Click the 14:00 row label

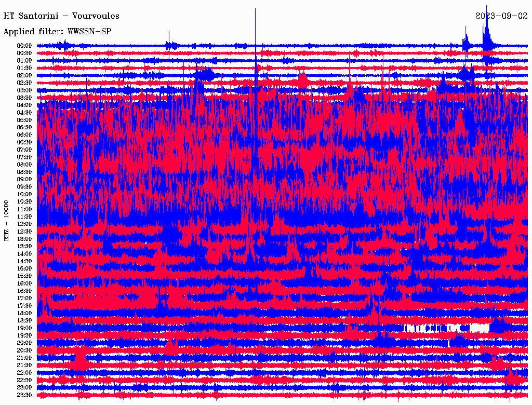point(24,254)
